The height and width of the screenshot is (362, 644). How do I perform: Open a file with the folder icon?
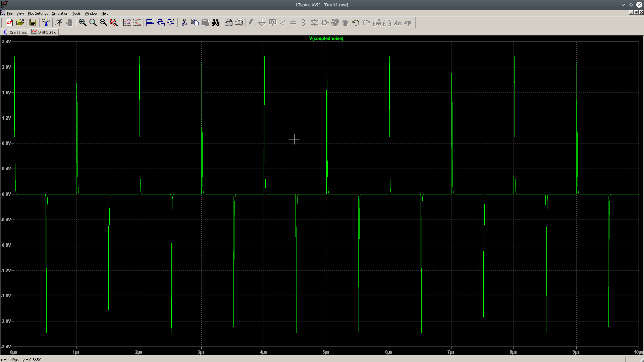(x=20, y=22)
